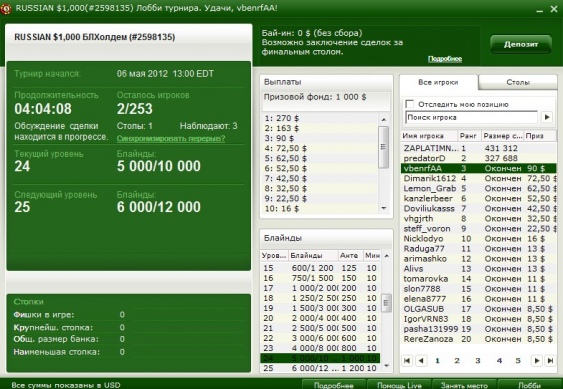Viewport: 563px width, 389px height.
Task: Click payouts list scroll-down arrow
Action: point(383,208)
